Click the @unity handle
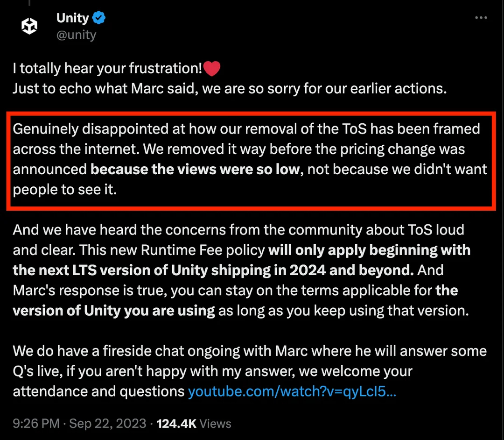 tap(76, 35)
